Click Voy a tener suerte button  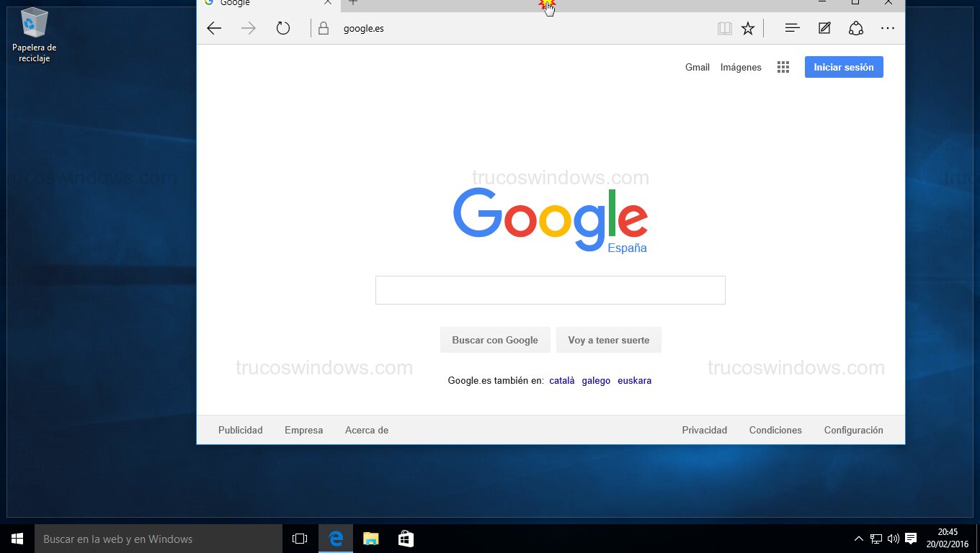tap(608, 340)
